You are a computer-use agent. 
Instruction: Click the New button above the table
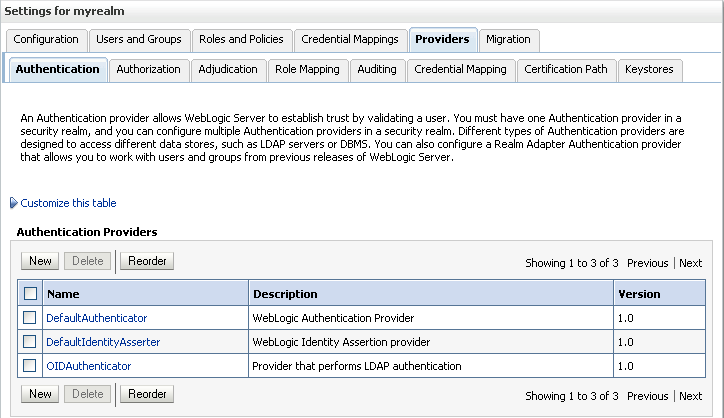click(x=40, y=261)
